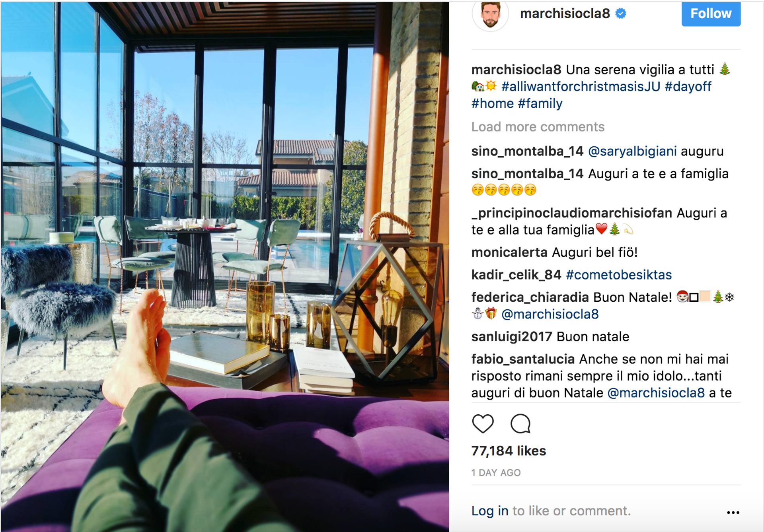Click the verified badge next to marchisiocla8
Viewport: 764px width, 532px height.
[x=621, y=14]
